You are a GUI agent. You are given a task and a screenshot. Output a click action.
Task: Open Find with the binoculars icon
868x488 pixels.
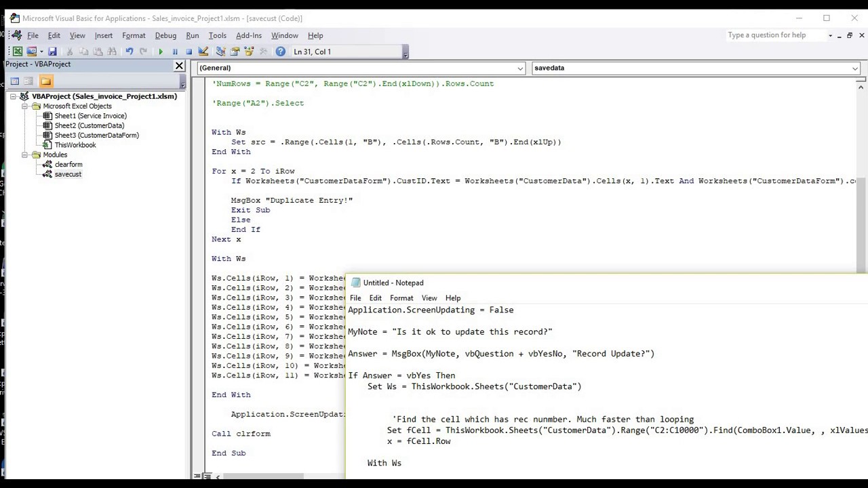[112, 52]
